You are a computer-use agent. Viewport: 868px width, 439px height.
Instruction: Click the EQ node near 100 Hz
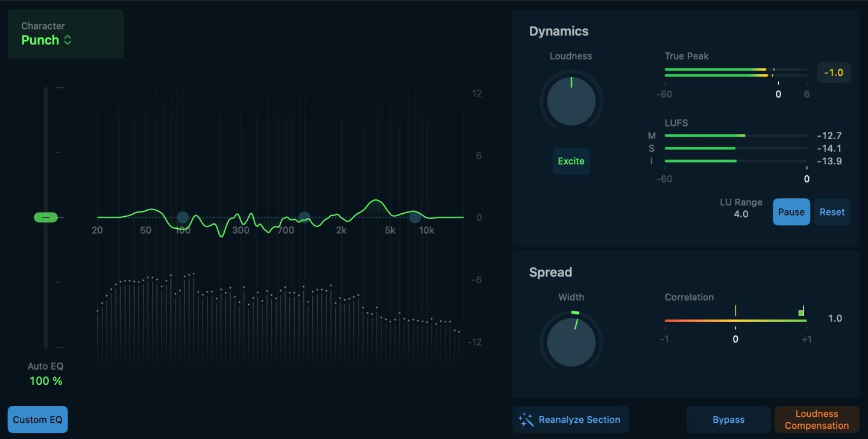(x=183, y=217)
